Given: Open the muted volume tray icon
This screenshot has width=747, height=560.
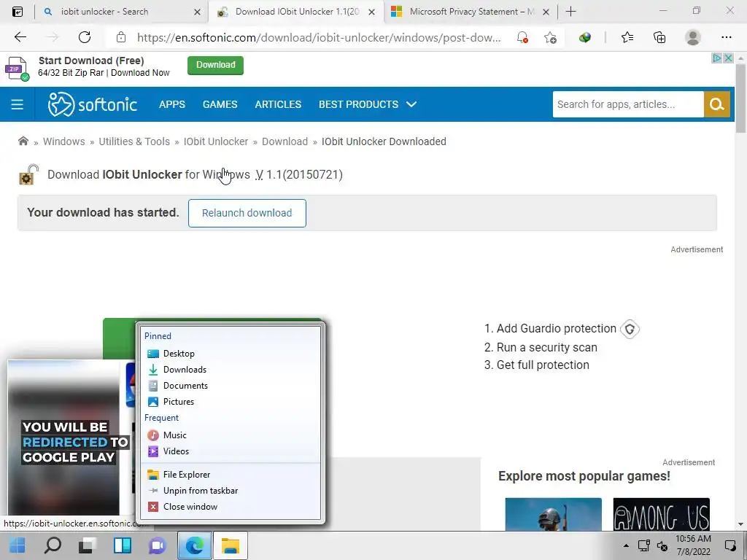Looking at the screenshot, I should click(662, 545).
